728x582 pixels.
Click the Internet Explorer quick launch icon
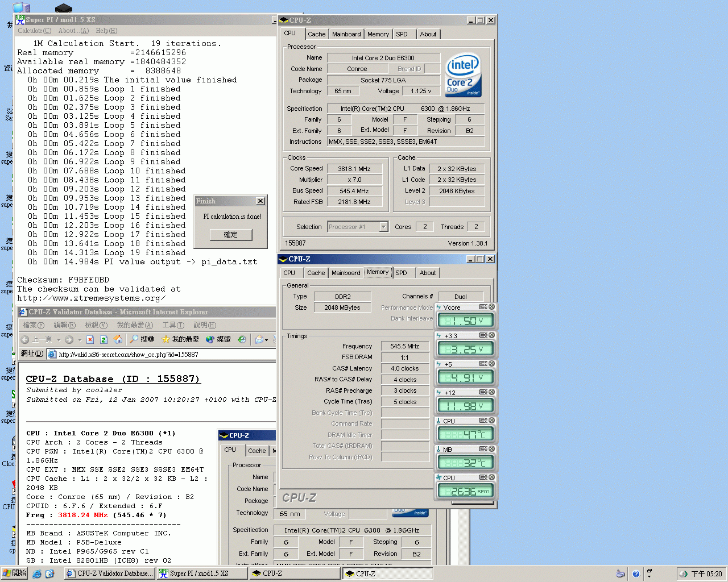click(x=37, y=574)
